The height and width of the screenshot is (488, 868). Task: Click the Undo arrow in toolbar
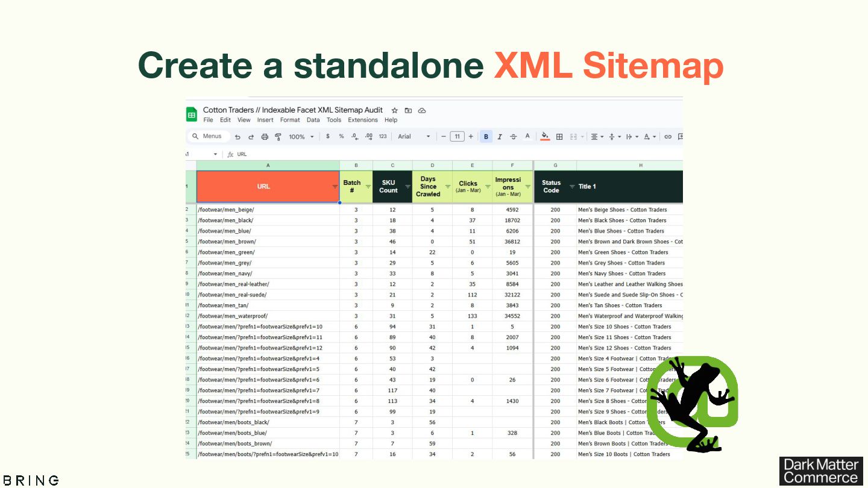pos(237,137)
